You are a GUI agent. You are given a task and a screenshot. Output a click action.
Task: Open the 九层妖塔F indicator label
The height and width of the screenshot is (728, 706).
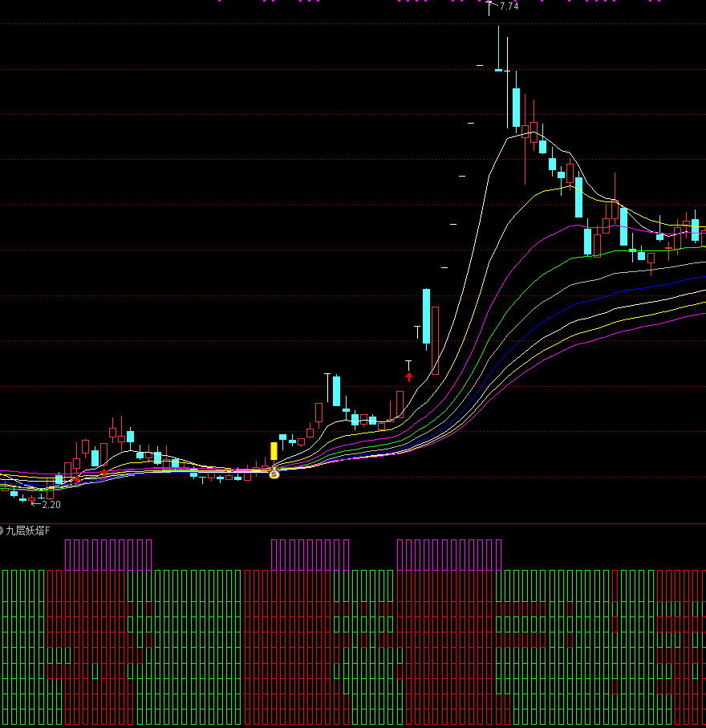click(28, 531)
